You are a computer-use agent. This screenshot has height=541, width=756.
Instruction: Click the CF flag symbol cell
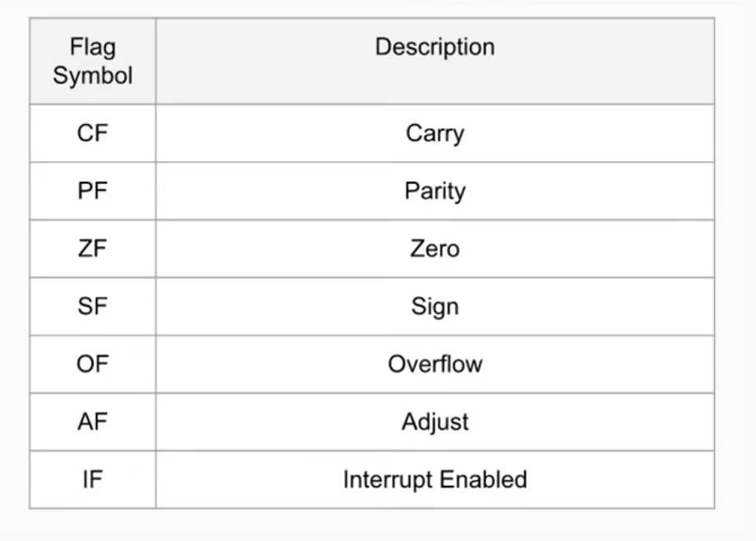pos(92,133)
